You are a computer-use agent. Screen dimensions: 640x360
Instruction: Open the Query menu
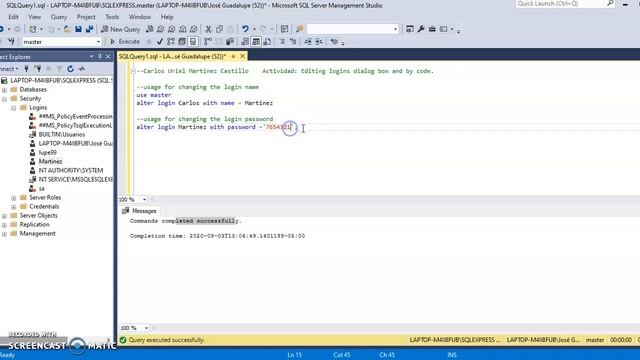point(58,17)
